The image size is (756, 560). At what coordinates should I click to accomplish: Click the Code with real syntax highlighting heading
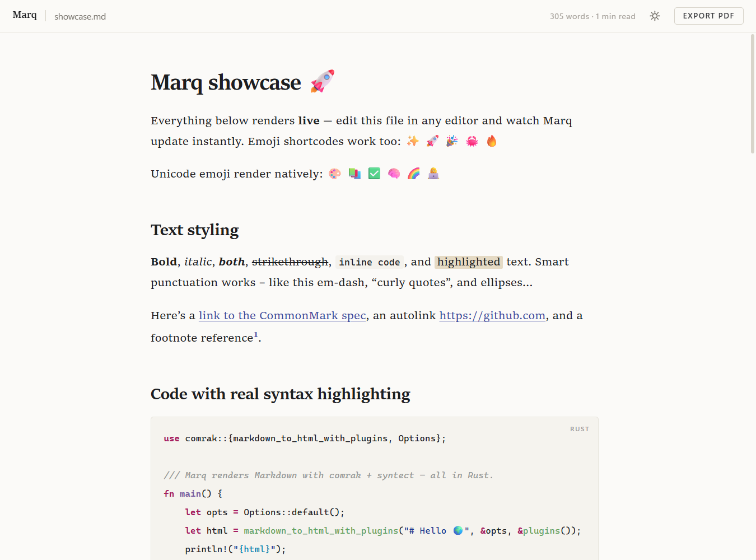point(281,394)
